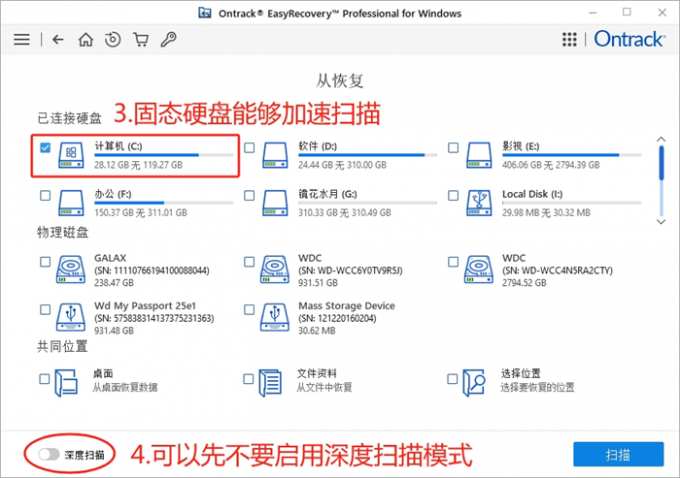Check the WDC 2794.52 GB checkbox
680x478 pixels.
tap(453, 262)
